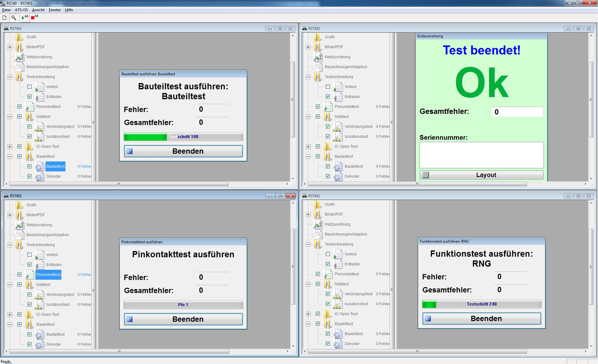Collapse Bauteiltest folder in top-right RST402 window

point(308,156)
